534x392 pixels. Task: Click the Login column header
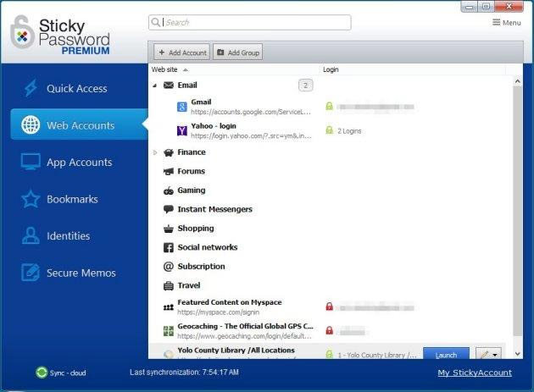[331, 69]
